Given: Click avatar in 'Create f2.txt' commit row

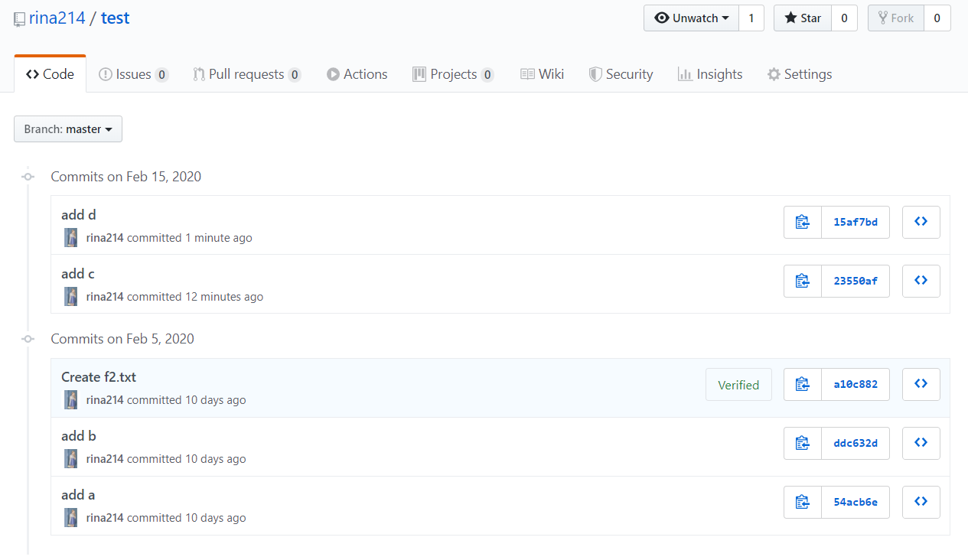Looking at the screenshot, I should point(71,400).
